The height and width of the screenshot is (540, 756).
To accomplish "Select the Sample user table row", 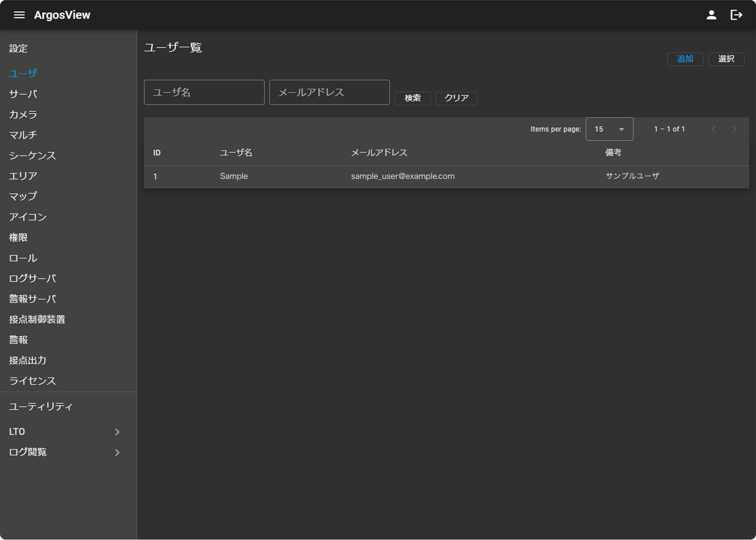I will 446,177.
